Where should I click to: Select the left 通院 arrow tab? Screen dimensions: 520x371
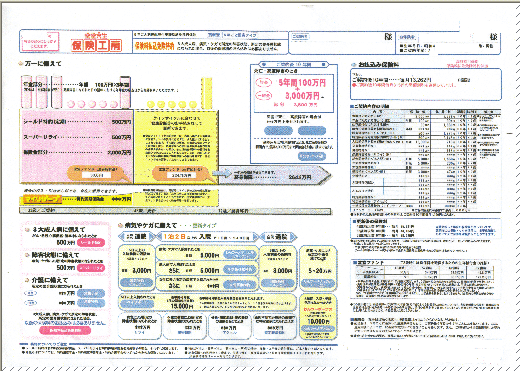pyautogui.click(x=137, y=237)
